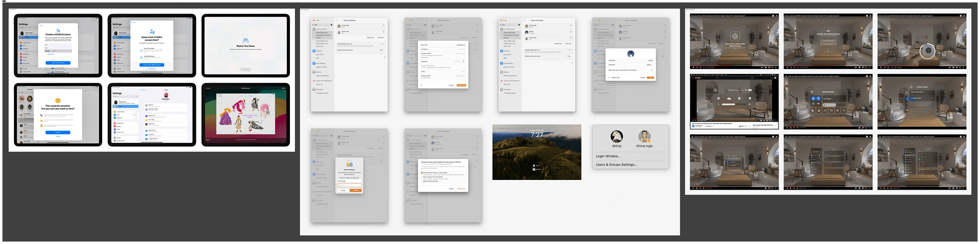980x244 pixels.
Task: Click Reset password button for Dhiraj
Action: coord(649,64)
